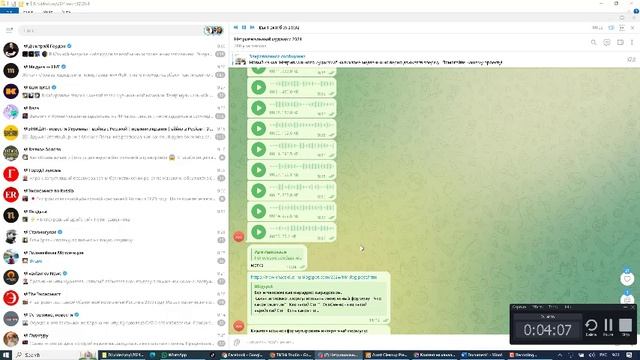Play the voice message directly above the reply bubble
The height and width of the screenshot is (360, 640).
(x=258, y=232)
